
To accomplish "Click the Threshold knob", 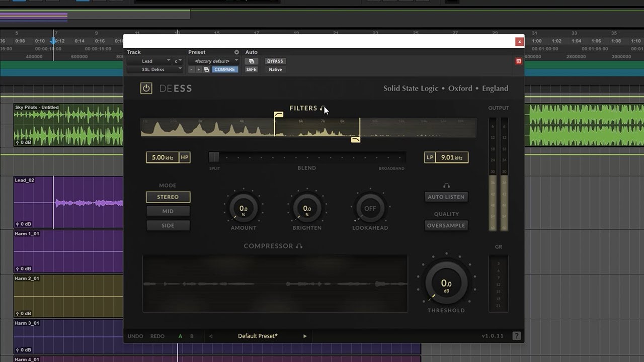I will tap(446, 283).
